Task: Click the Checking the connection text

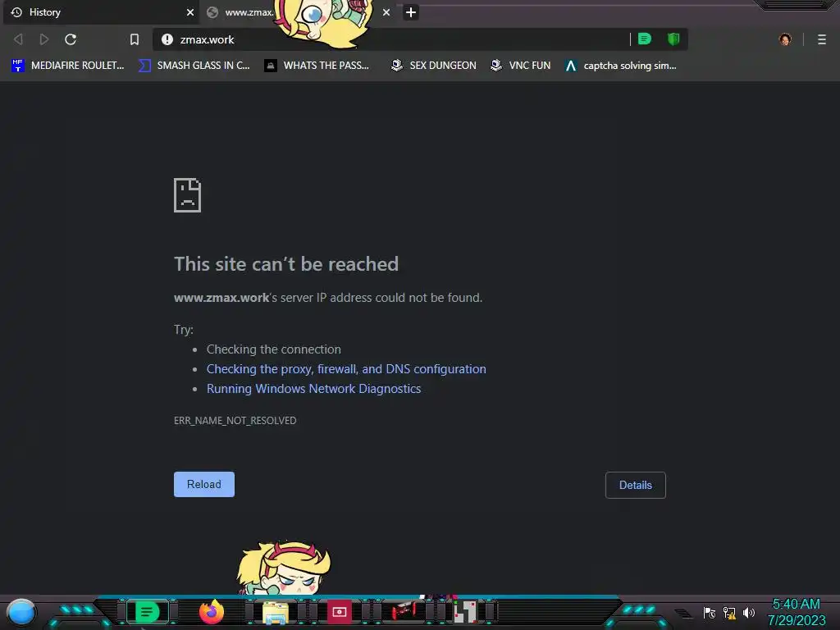Action: click(274, 349)
